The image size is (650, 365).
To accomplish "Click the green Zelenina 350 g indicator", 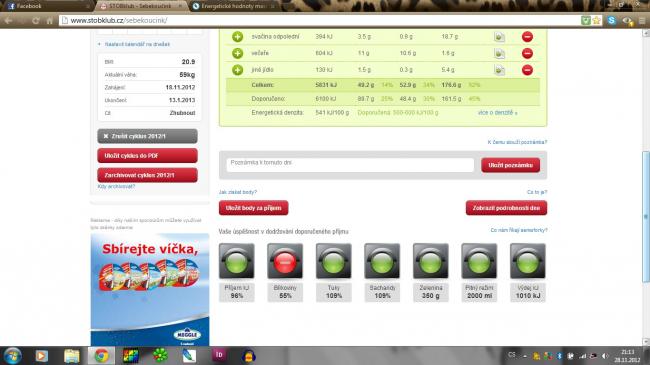I will point(431,262).
